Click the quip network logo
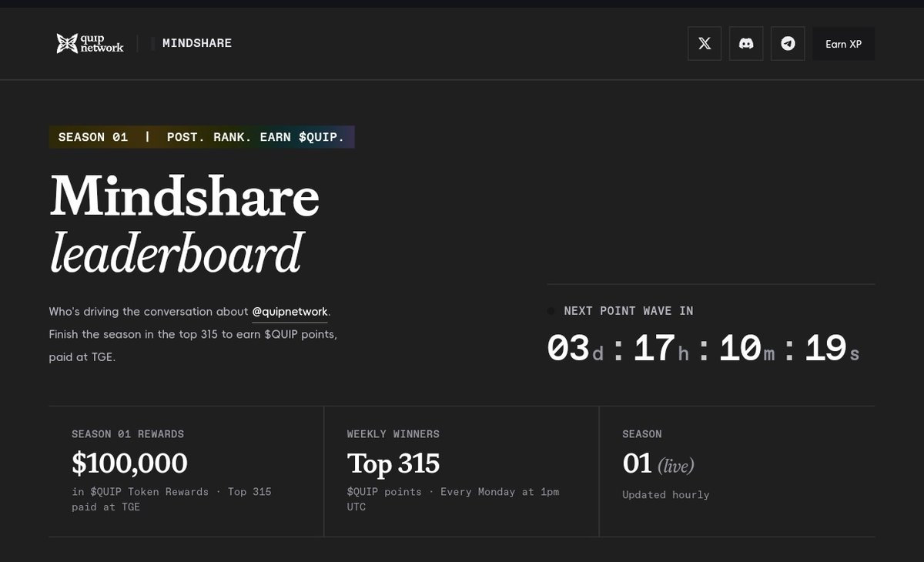Viewport: 924px width, 562px height. pos(90,43)
